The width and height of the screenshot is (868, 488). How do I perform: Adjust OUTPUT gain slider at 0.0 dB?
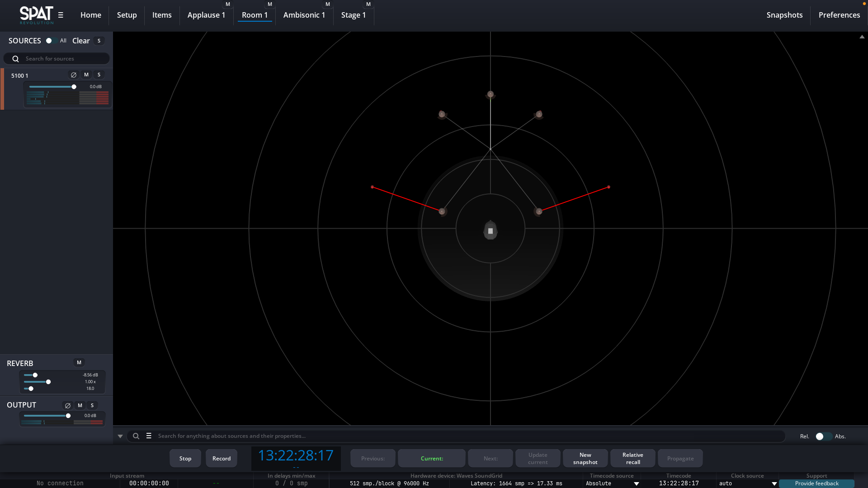pos(68,416)
